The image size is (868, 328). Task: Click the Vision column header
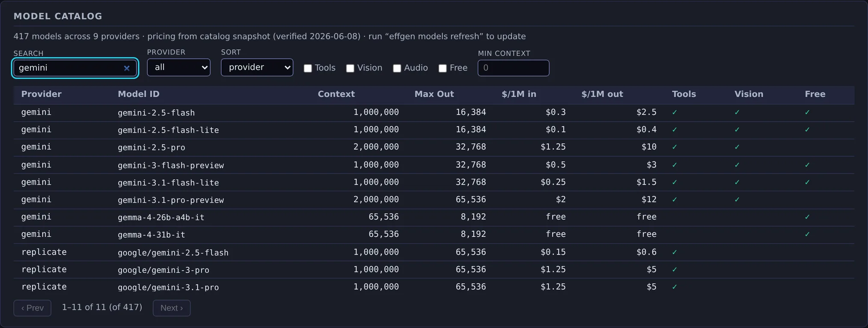(x=749, y=94)
